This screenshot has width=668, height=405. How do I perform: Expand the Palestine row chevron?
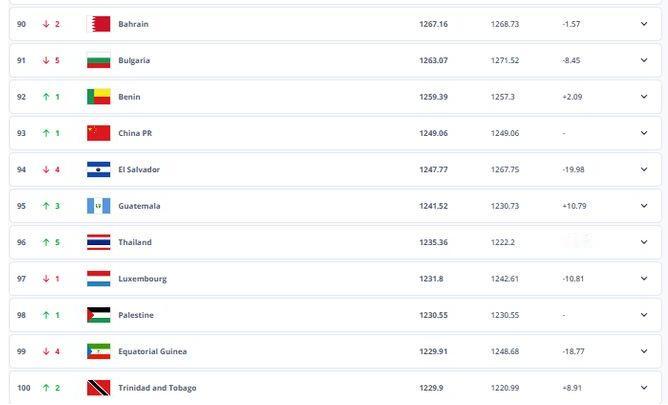(x=644, y=315)
